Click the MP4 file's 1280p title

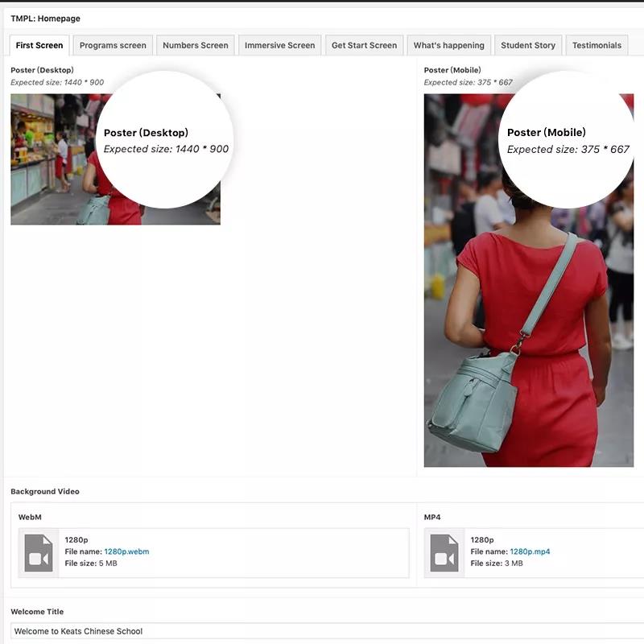(482, 540)
